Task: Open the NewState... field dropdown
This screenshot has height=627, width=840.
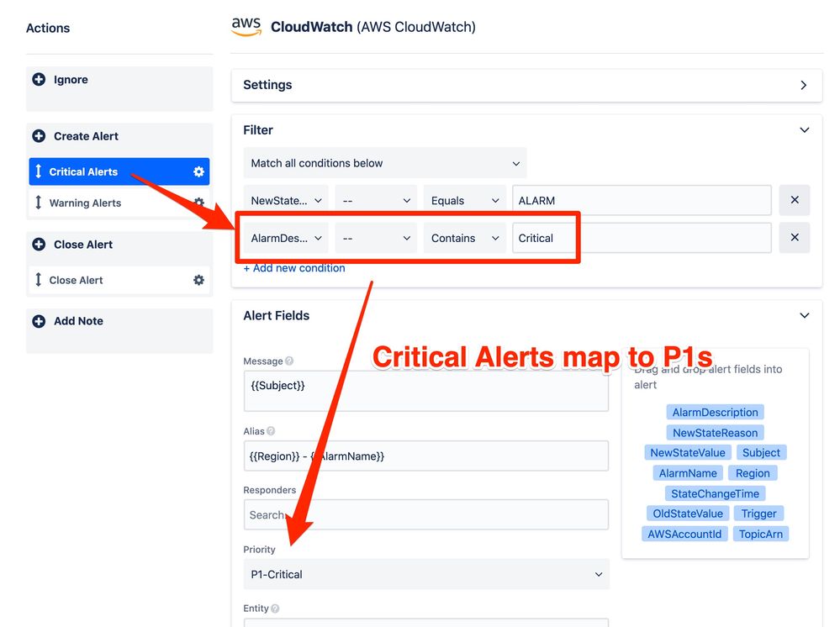Action: [x=286, y=200]
